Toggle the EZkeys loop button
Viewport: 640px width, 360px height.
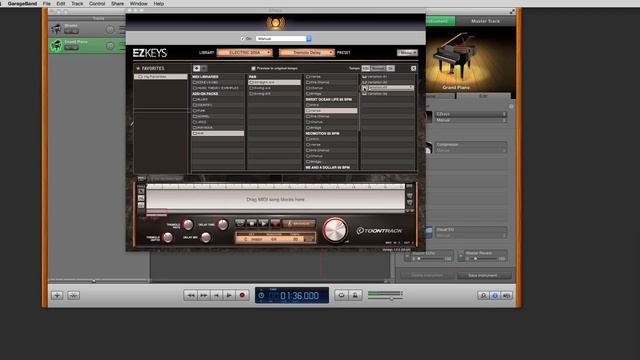(x=240, y=223)
